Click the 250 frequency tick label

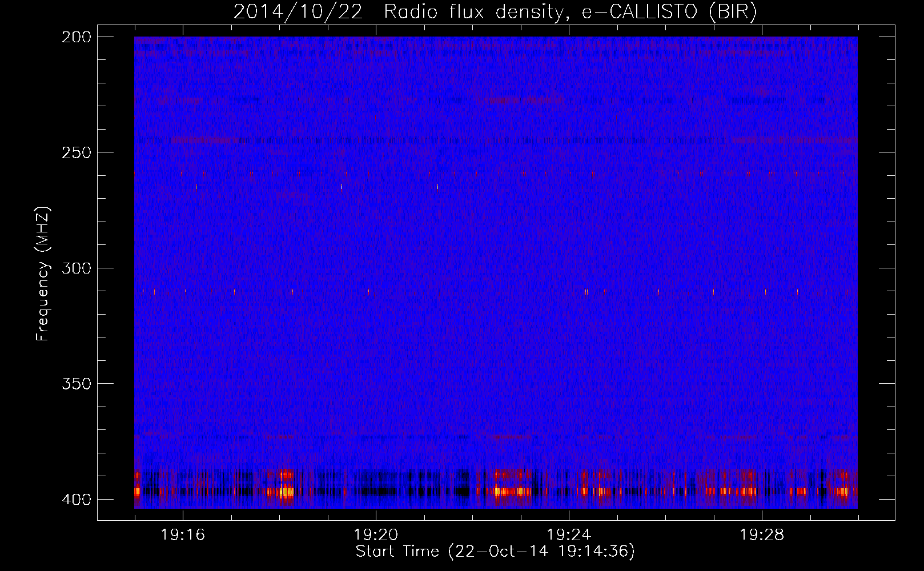(x=77, y=152)
